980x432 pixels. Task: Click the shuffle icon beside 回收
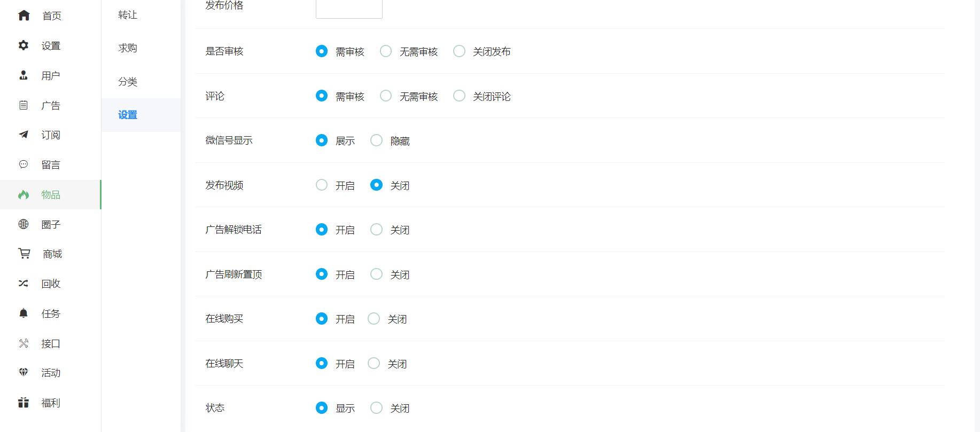click(24, 284)
